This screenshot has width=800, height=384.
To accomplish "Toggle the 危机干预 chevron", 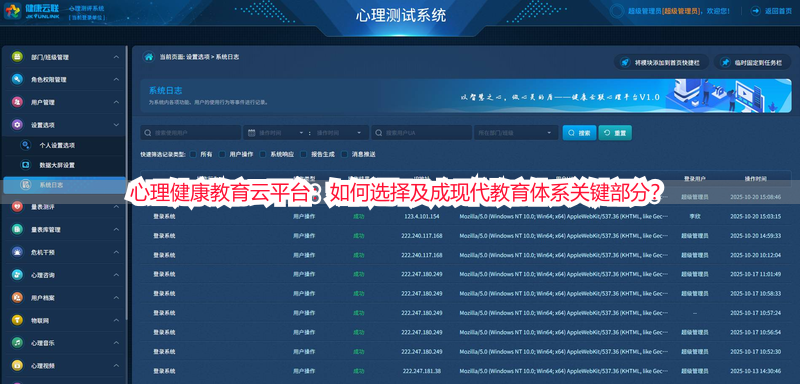I will click(x=116, y=252).
